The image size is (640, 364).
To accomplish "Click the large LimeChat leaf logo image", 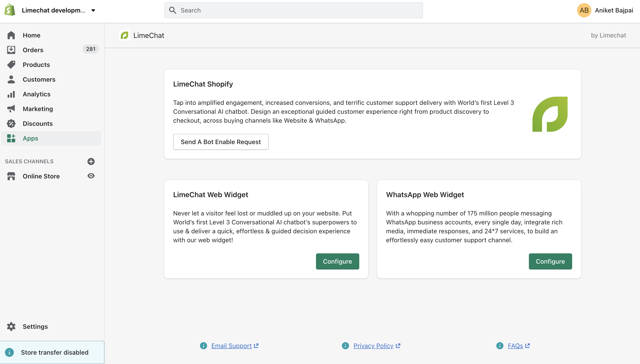I will point(550,114).
